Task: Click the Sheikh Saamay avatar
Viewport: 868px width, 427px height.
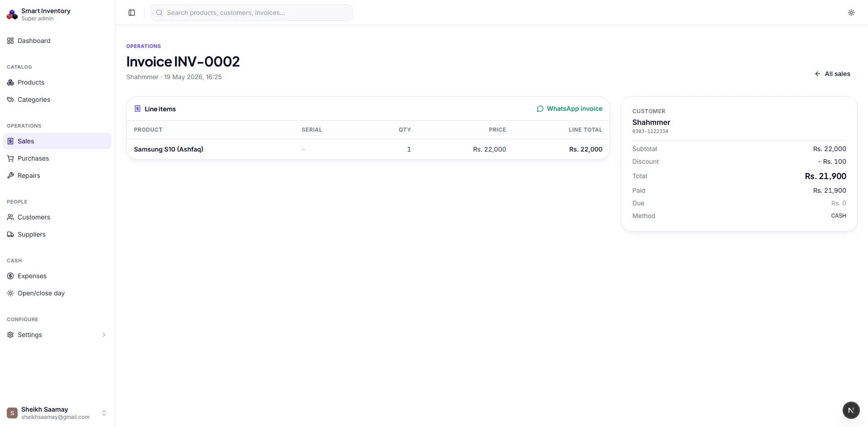Action: click(x=12, y=413)
